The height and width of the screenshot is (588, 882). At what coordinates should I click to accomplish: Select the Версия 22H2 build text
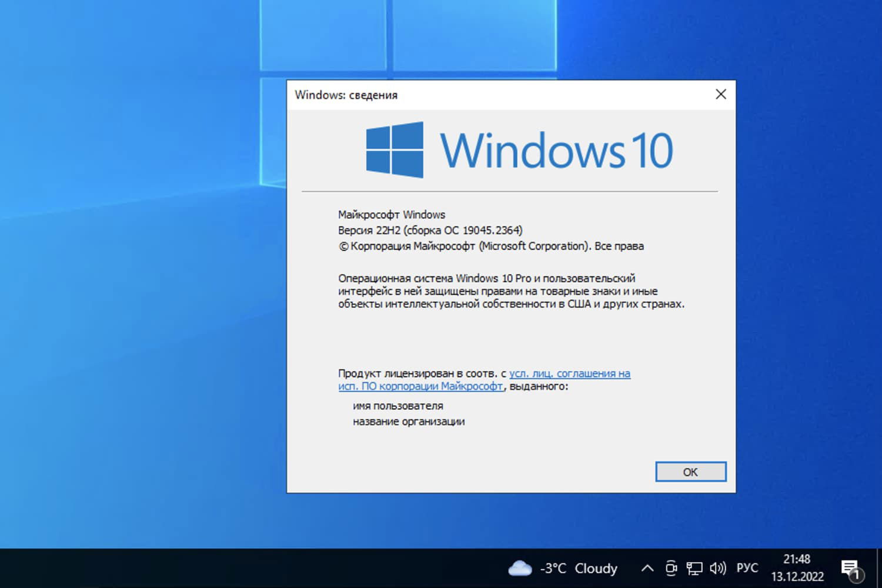pos(430,230)
